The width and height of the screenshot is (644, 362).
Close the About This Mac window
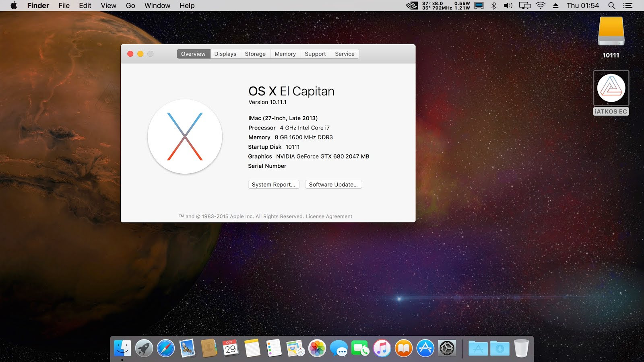(x=130, y=54)
